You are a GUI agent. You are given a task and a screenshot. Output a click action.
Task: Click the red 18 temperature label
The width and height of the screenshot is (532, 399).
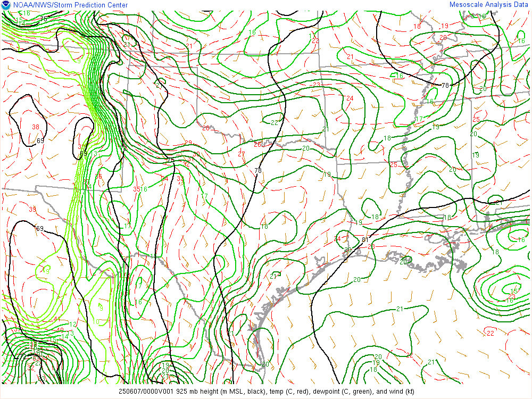(x=417, y=26)
